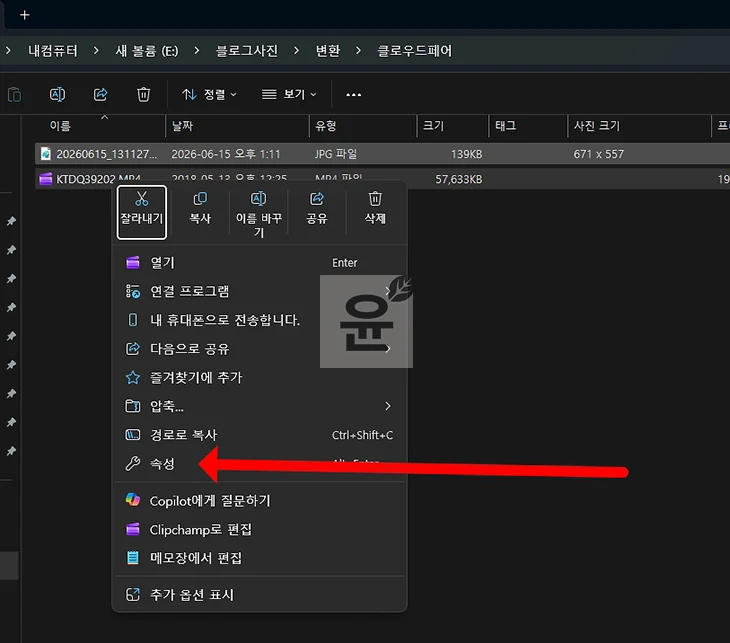This screenshot has width=730, height=643.
Task: Click the Paste icon in the toolbar
Action: [14, 95]
